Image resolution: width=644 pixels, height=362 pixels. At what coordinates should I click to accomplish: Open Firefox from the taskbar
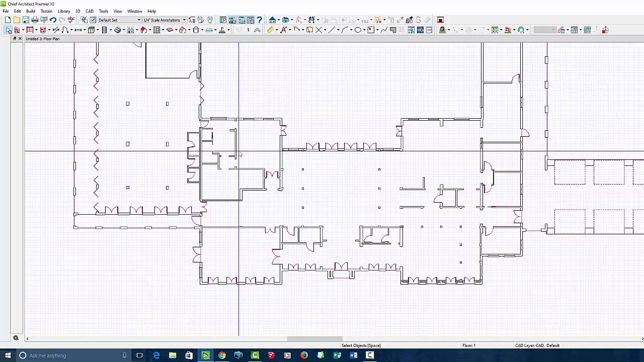pos(304,355)
